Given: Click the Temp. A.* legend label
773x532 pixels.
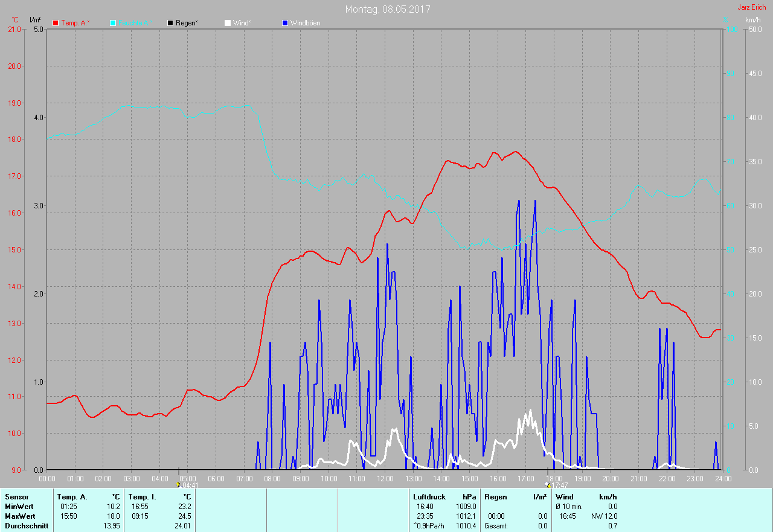Looking at the screenshot, I should (75, 23).
